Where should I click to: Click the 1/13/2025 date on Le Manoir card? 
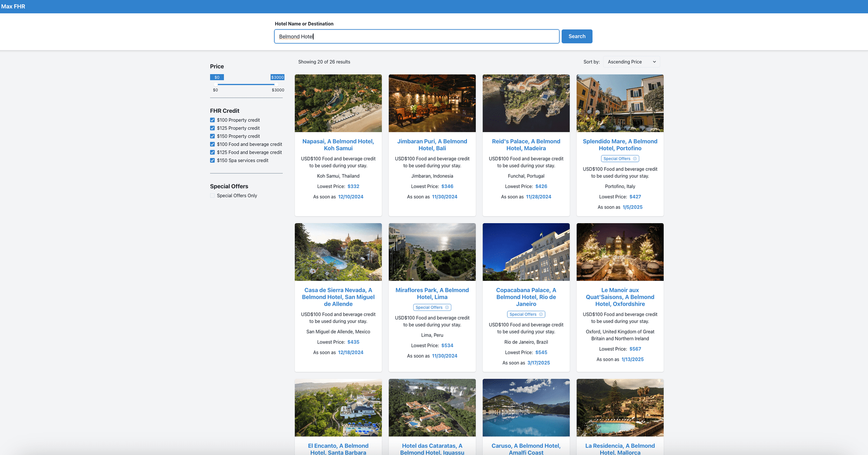pos(633,360)
